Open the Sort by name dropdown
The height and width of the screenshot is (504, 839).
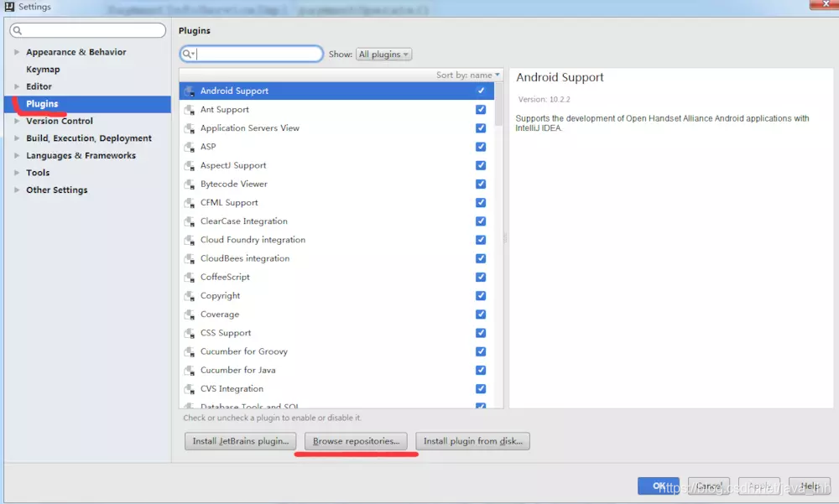coord(467,75)
